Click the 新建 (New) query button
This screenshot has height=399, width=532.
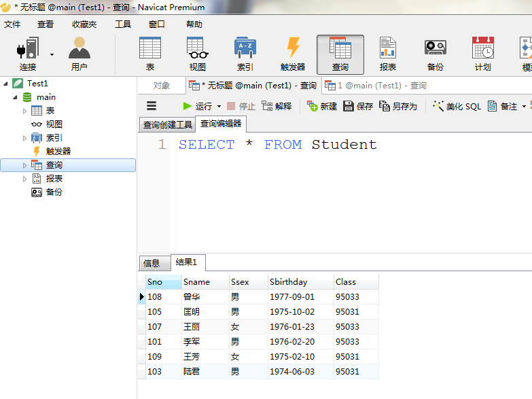click(322, 106)
